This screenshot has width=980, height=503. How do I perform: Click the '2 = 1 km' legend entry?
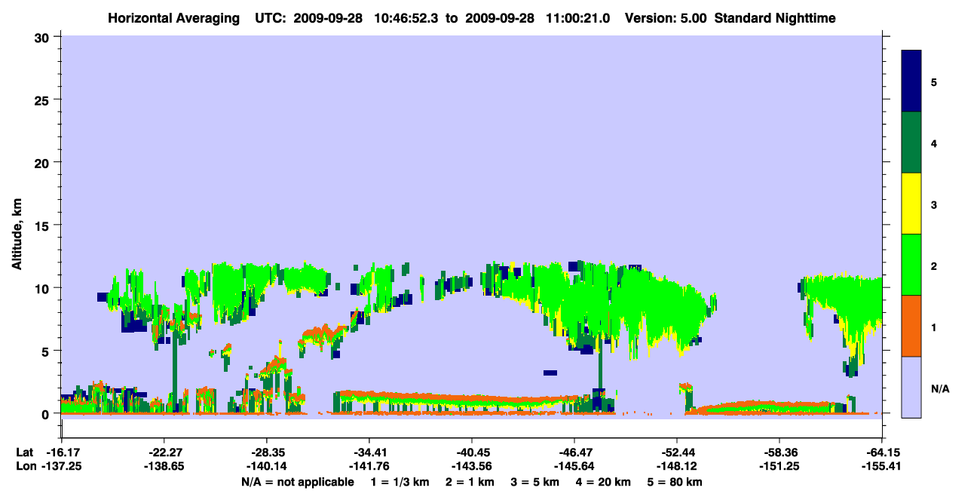pos(471,482)
